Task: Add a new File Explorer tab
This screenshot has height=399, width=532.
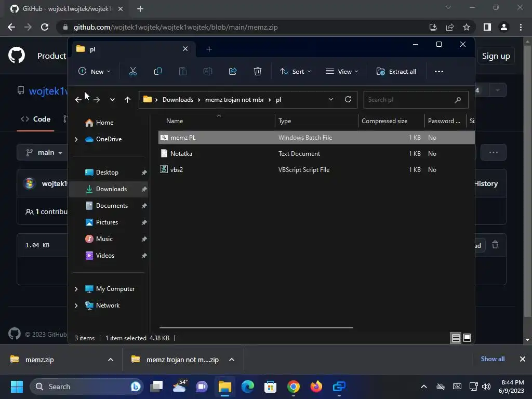Action: pyautogui.click(x=209, y=49)
